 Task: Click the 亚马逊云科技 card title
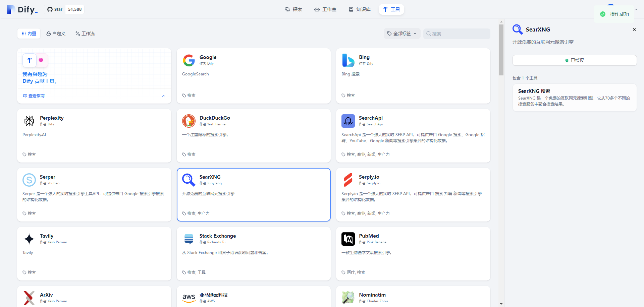pos(214,295)
